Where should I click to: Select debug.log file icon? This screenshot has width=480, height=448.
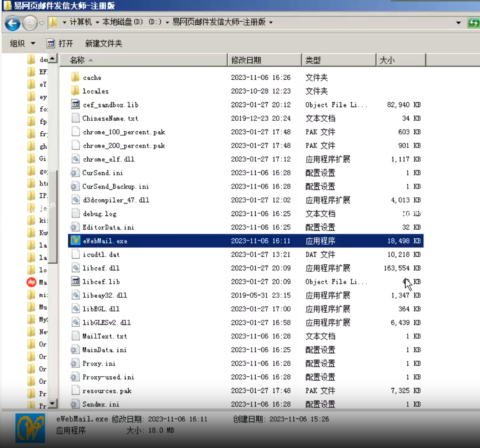75,213
